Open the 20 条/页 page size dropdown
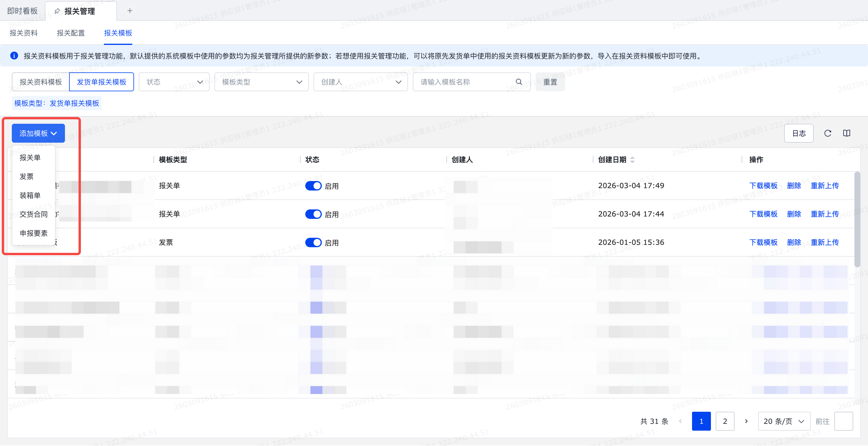 click(784, 421)
